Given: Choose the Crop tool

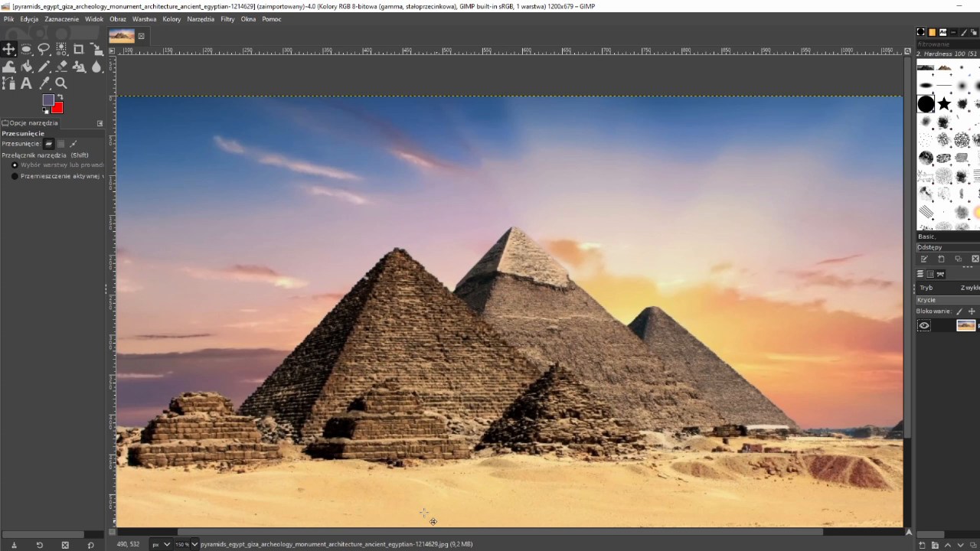Looking at the screenshot, I should point(79,49).
